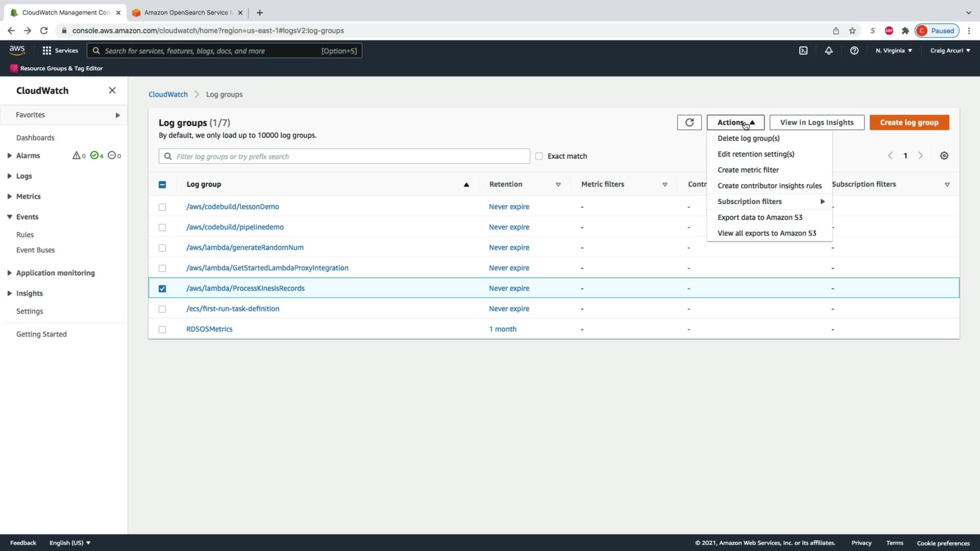Screen dimensions: 980x551
Task: Bookmark page with browser star icon
Action: [x=852, y=31]
